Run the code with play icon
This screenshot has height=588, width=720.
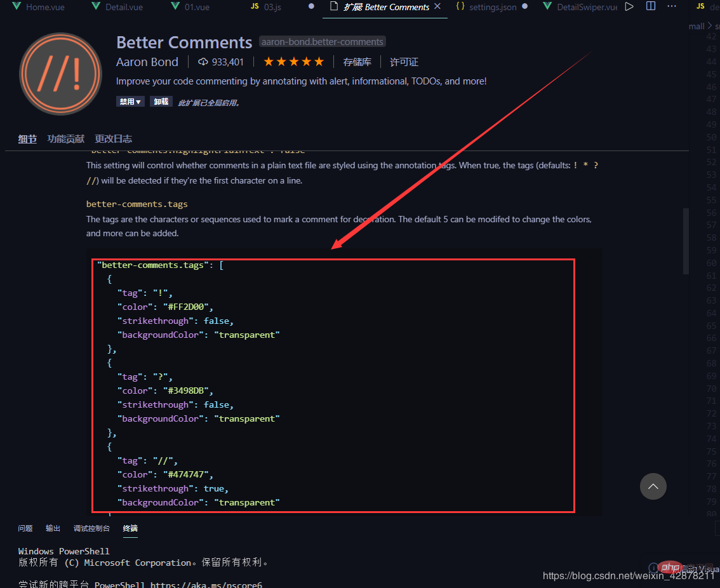point(630,6)
